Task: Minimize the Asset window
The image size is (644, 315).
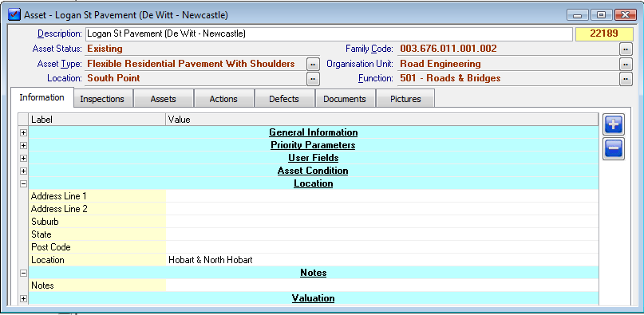Action: point(578,15)
